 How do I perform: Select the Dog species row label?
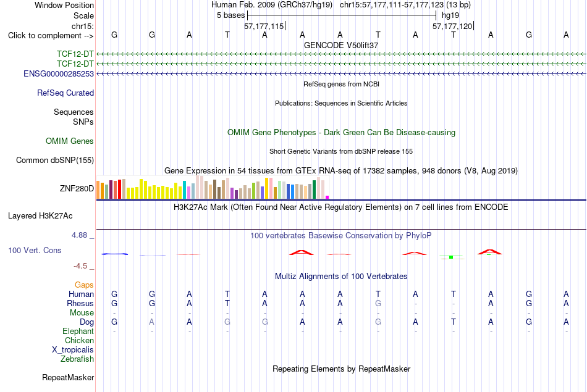pyautogui.click(x=87, y=322)
